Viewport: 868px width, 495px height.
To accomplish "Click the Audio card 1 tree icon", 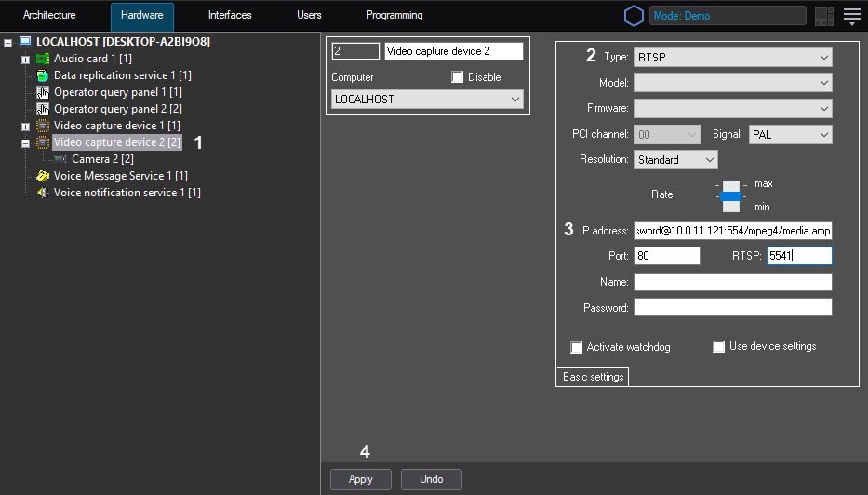I will [43, 59].
